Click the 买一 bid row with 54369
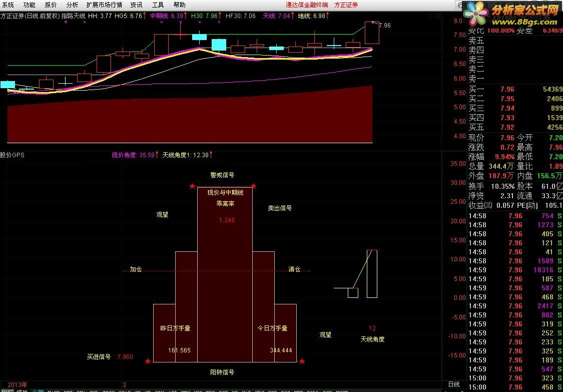This screenshot has width=563, height=392. [515, 89]
